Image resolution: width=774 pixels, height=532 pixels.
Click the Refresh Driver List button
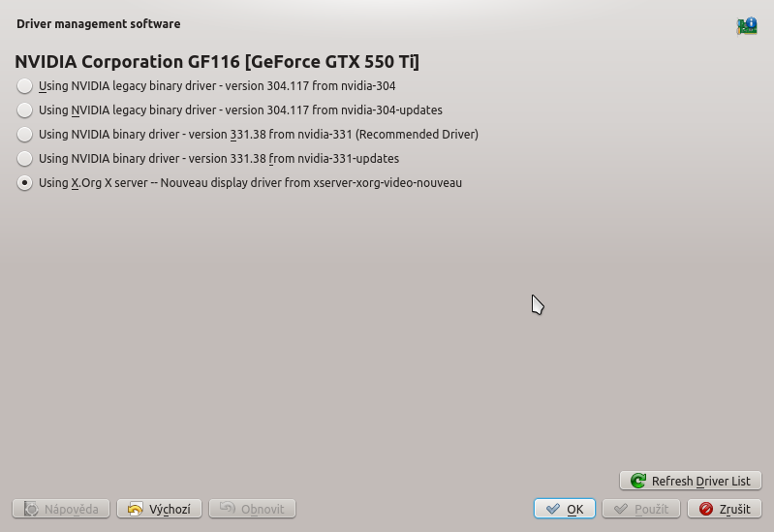691,481
